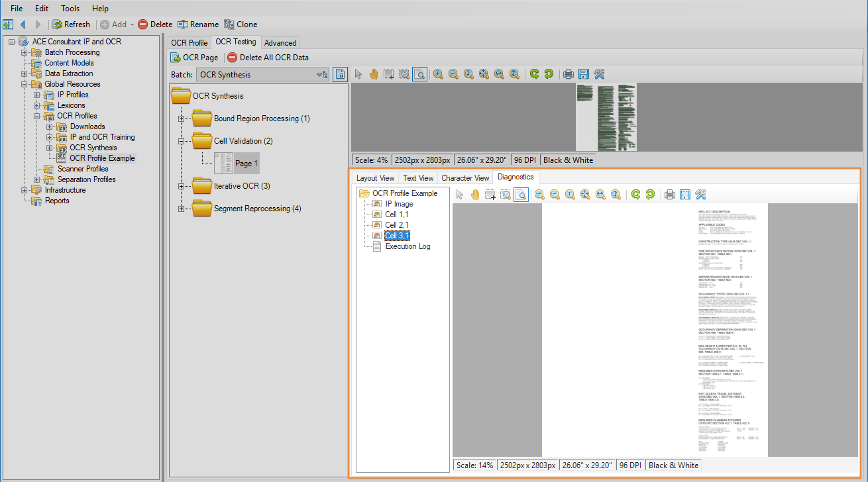868x482 pixels.
Task: Toggle the tree panel icon left of back arrow
Action: [x=8, y=24]
